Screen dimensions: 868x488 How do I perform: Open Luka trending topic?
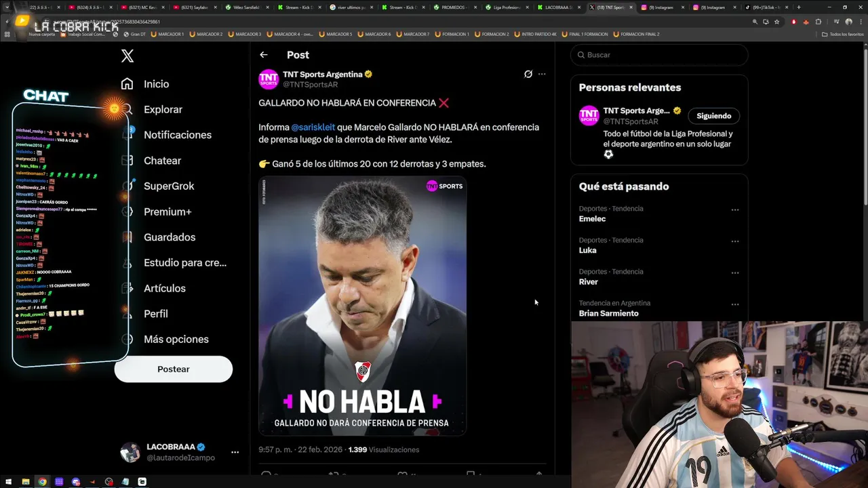pyautogui.click(x=587, y=250)
